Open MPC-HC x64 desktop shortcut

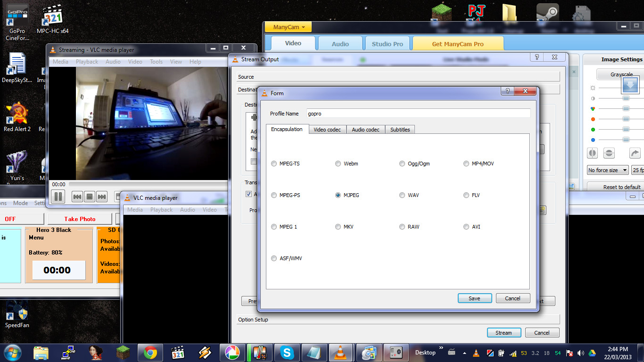coord(52,20)
